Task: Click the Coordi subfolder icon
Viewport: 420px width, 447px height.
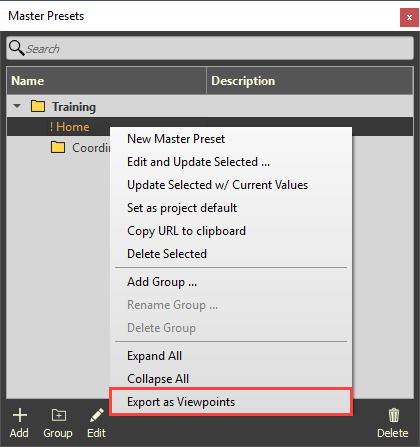Action: pos(58,147)
